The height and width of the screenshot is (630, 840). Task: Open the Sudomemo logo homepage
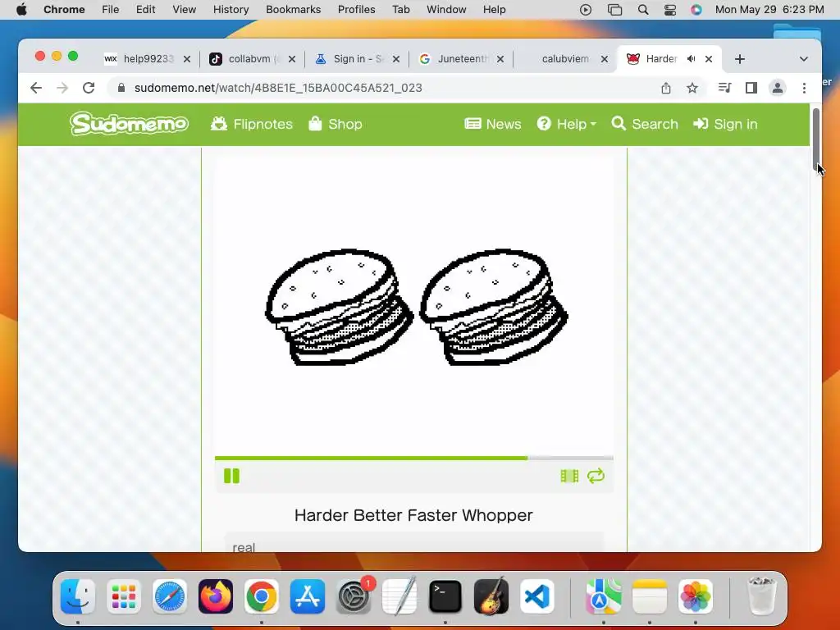tap(129, 124)
